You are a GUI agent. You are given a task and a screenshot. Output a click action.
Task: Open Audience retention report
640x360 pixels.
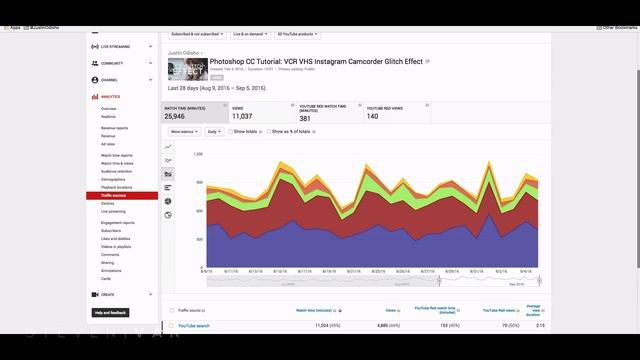coord(116,171)
